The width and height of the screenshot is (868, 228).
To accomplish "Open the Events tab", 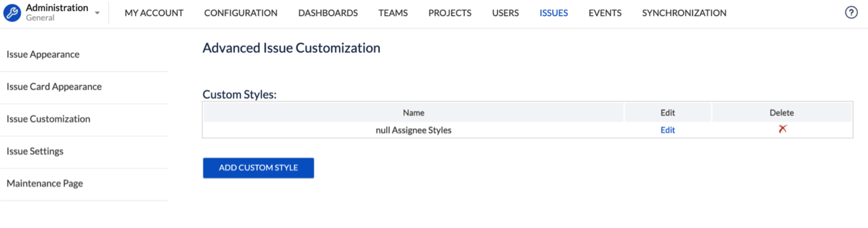I will (605, 13).
